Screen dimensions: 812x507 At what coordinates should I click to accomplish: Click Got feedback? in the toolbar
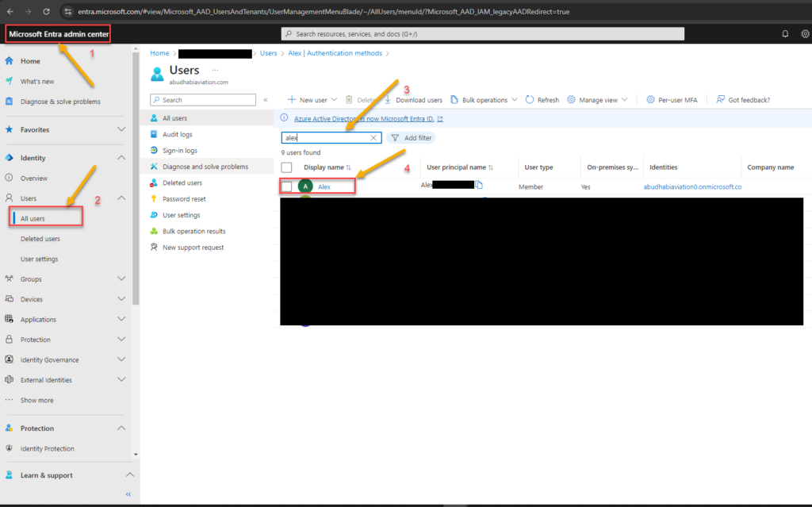[743, 100]
